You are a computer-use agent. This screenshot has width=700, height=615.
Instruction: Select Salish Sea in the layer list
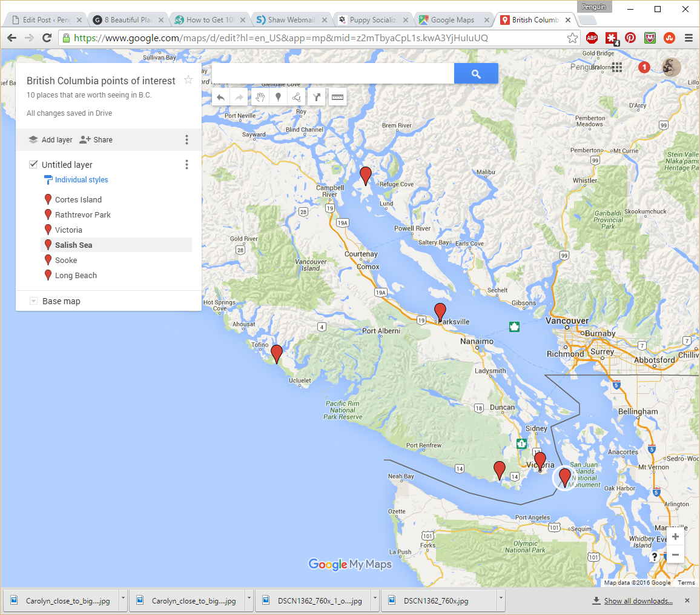(x=74, y=245)
